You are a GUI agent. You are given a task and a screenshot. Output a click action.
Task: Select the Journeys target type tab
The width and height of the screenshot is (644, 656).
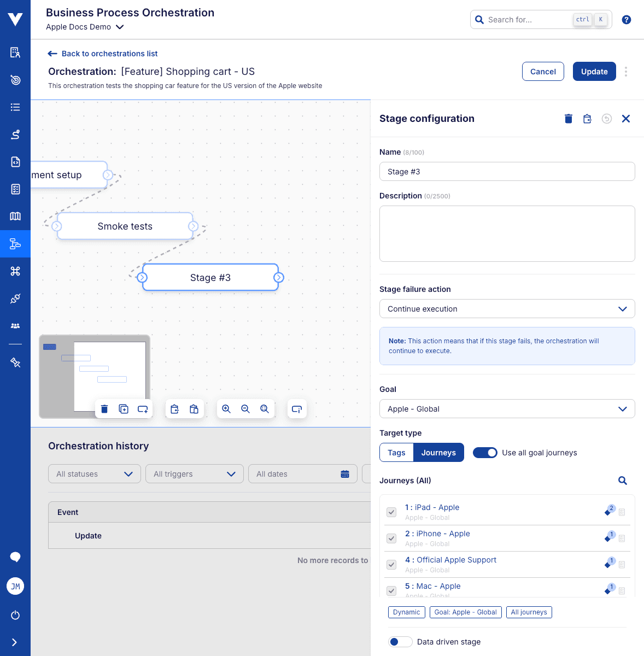click(x=438, y=453)
